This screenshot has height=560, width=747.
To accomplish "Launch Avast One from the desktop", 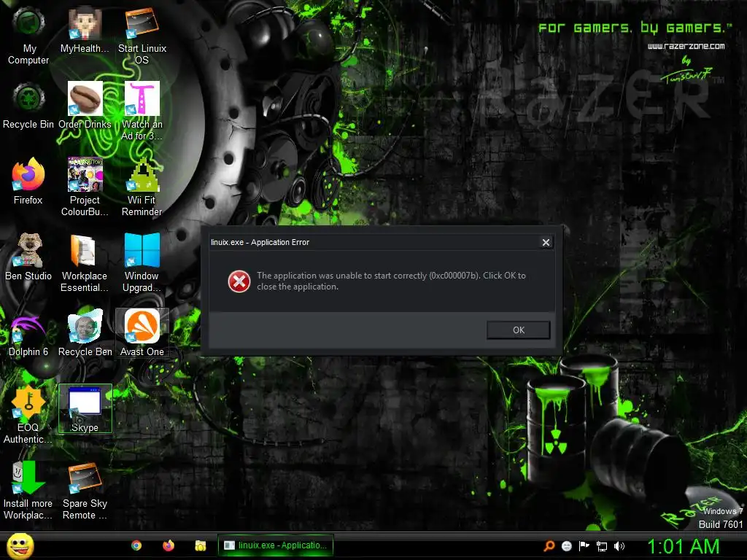I will click(142, 333).
